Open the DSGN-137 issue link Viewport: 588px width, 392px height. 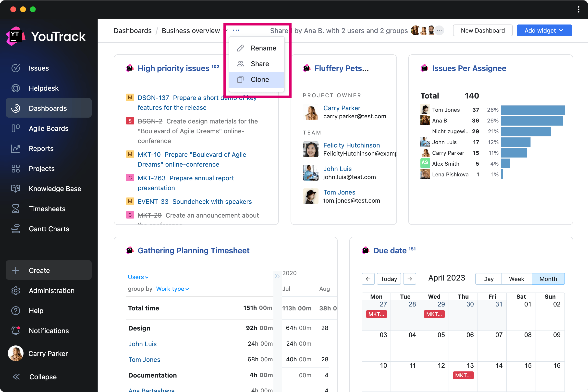153,98
